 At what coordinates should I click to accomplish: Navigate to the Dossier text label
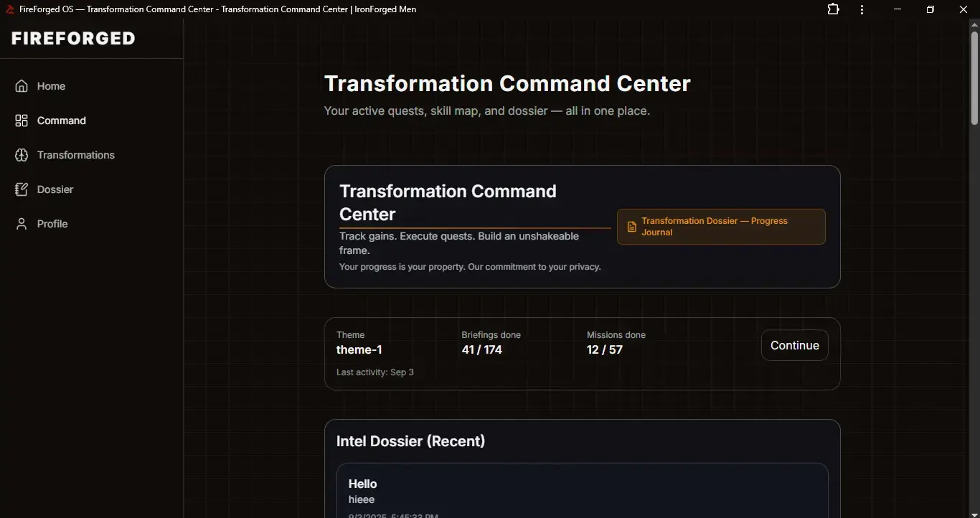[55, 189]
